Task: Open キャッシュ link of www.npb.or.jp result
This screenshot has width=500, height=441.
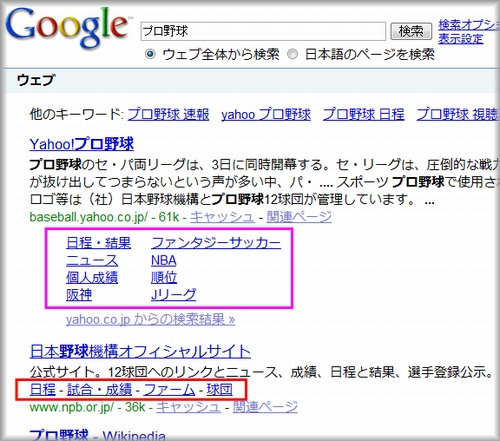Action: [188, 407]
